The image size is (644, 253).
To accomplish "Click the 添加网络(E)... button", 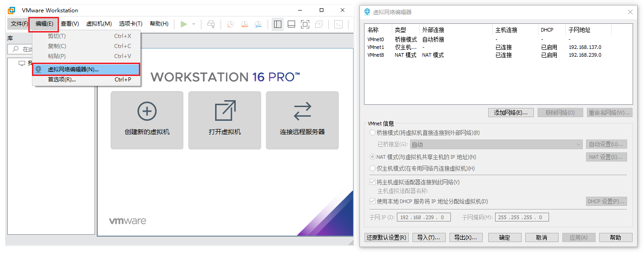I will click(x=511, y=113).
